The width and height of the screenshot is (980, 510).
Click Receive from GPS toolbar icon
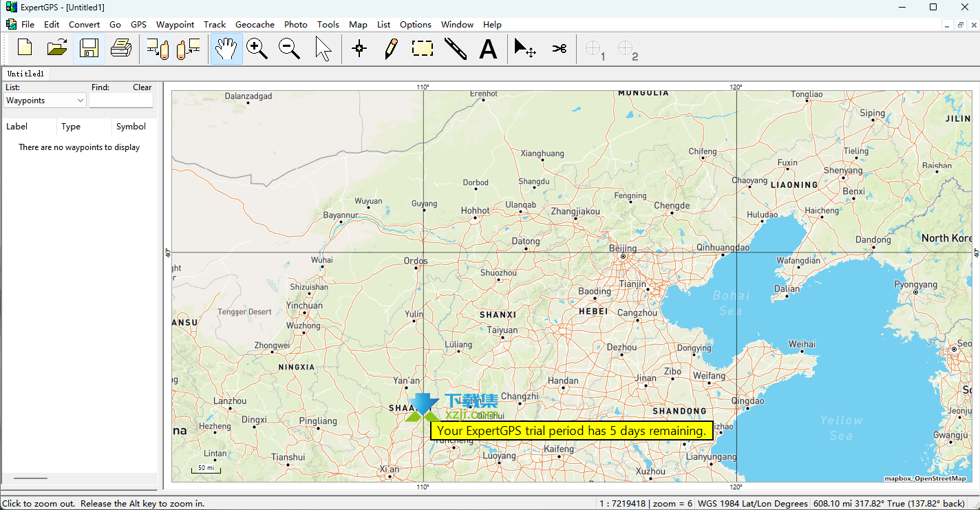189,48
